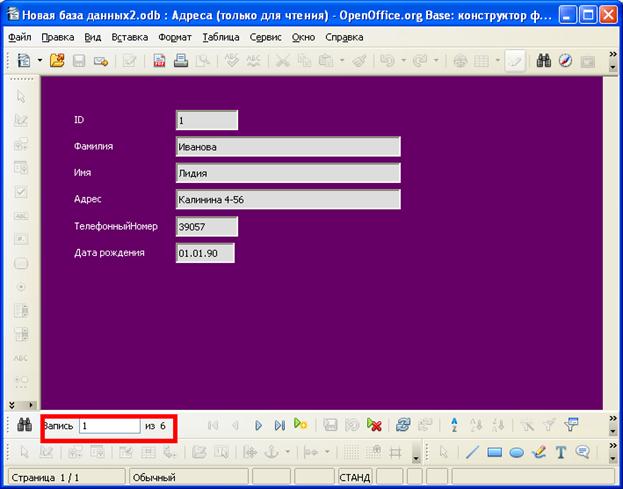Sort ascending with A-Z icon
623x489 pixels.
(454, 425)
